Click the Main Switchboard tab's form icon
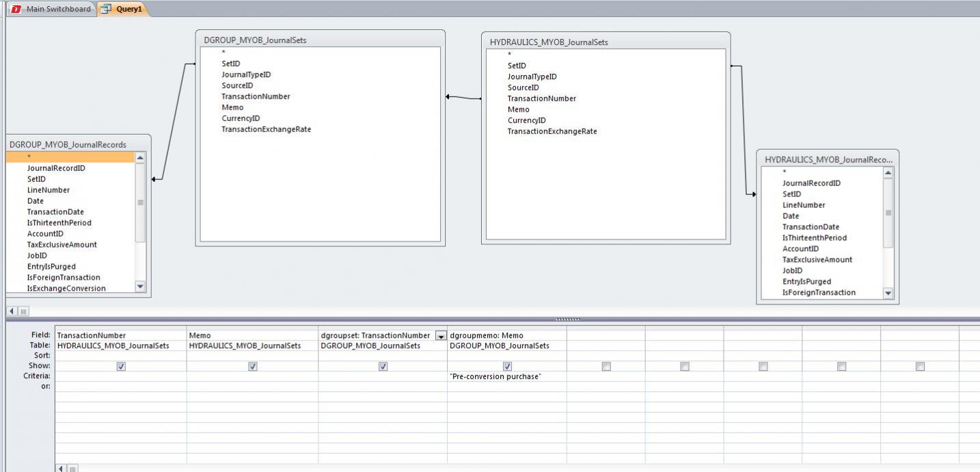The width and height of the screenshot is (980, 472). coord(16,9)
